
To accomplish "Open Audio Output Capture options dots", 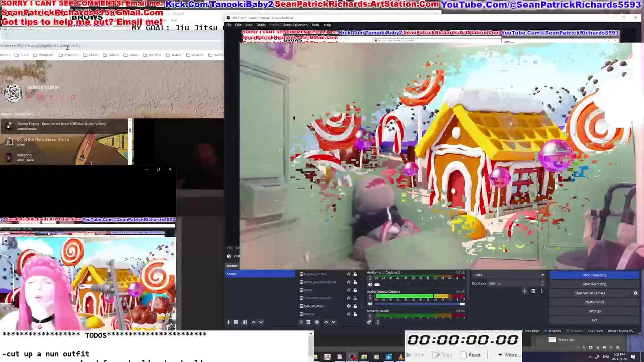I will [370, 297].
